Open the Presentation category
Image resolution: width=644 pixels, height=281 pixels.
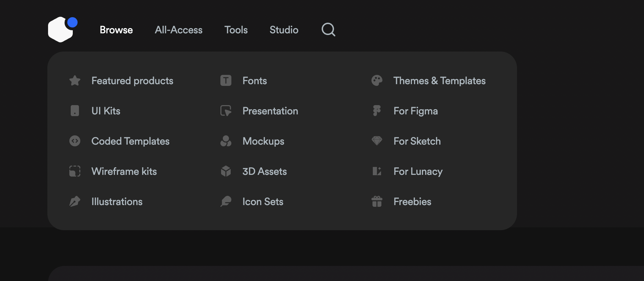[x=270, y=111]
